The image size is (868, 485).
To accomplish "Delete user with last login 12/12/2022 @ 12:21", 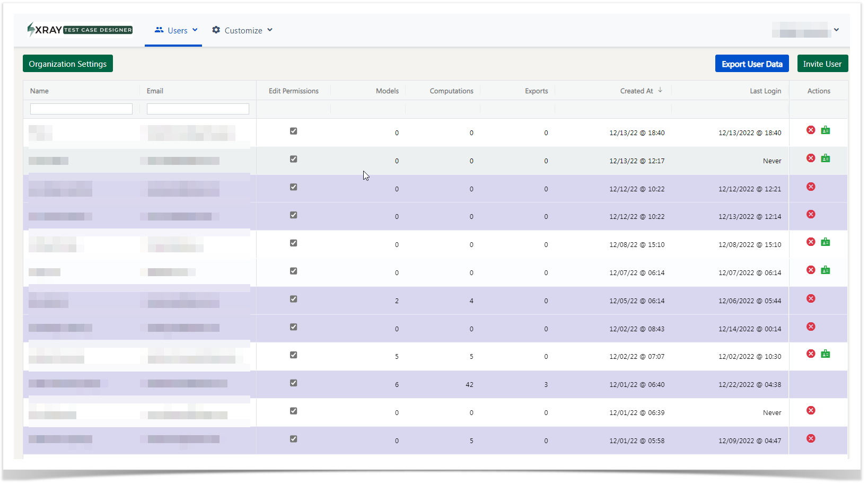I will click(x=811, y=187).
